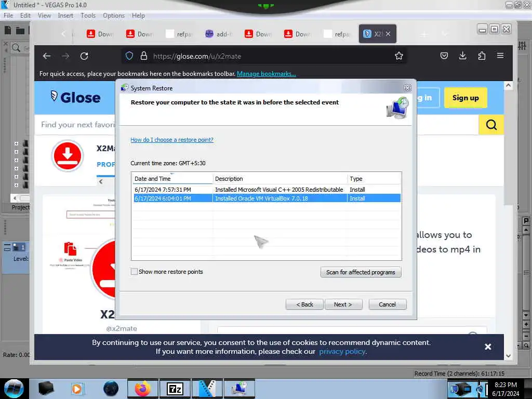Sort by Description column header
The image size is (532, 399).
point(280,179)
